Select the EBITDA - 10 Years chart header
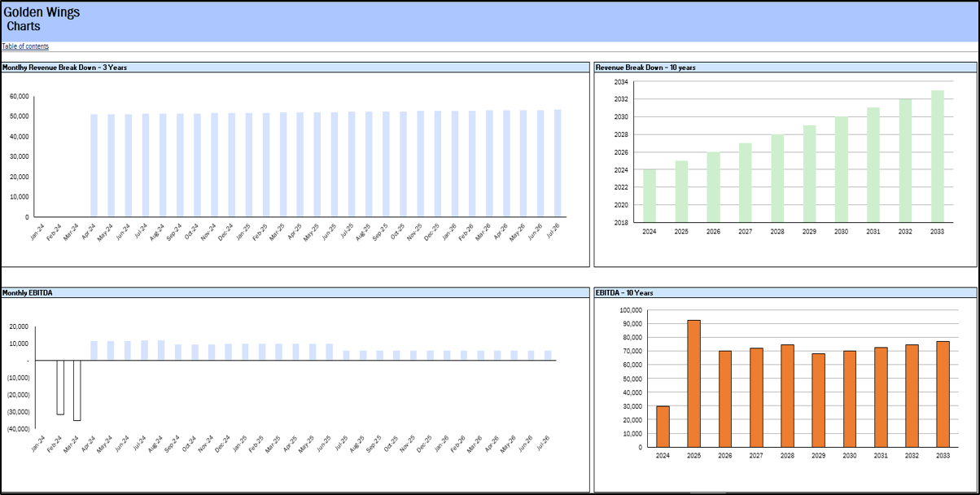The width and height of the screenshot is (980, 495). [x=624, y=292]
